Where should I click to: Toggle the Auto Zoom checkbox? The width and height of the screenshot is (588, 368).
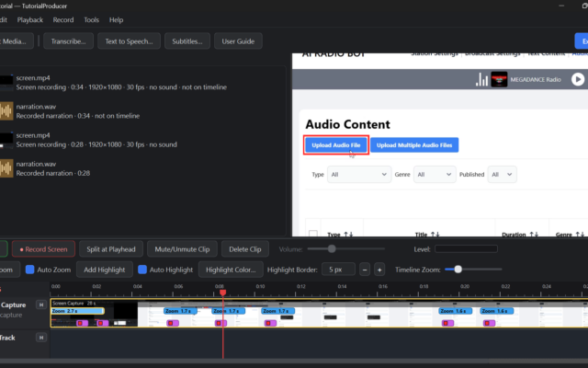point(29,270)
